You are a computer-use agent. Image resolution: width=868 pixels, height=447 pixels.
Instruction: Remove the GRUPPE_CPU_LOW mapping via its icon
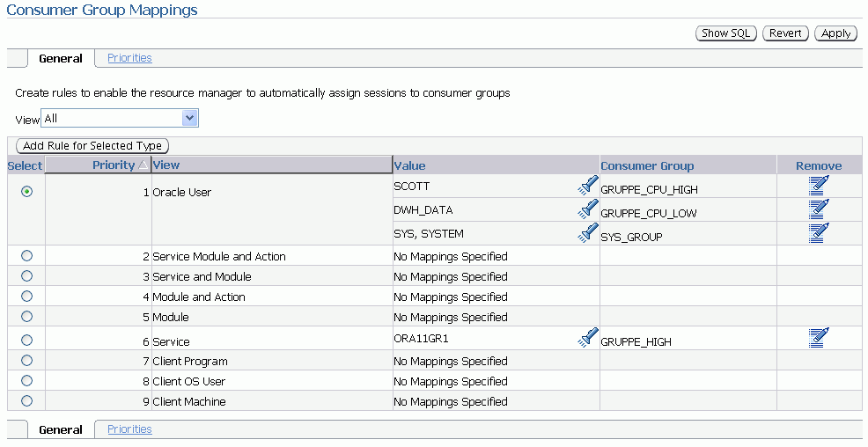[x=819, y=209]
